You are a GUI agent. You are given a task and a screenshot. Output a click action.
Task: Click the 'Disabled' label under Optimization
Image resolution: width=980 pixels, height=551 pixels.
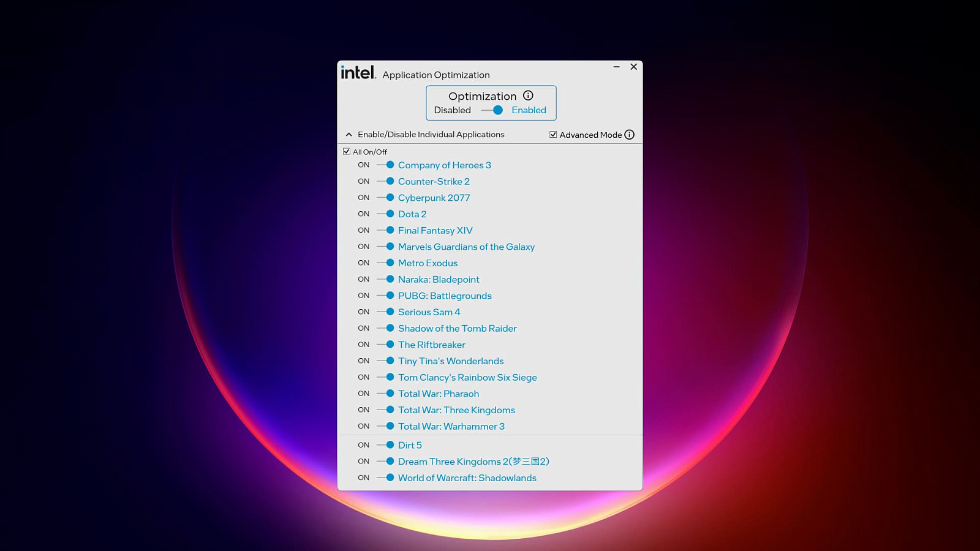tap(453, 110)
